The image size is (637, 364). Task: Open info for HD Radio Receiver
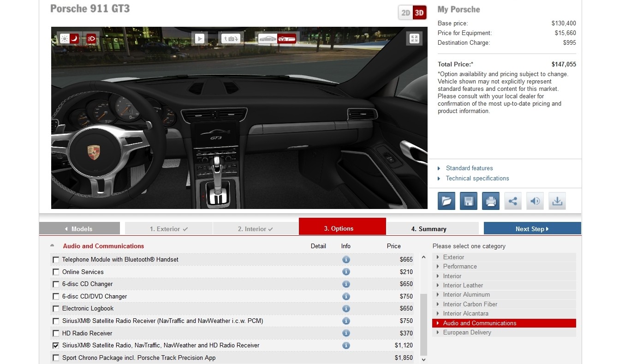point(346,333)
